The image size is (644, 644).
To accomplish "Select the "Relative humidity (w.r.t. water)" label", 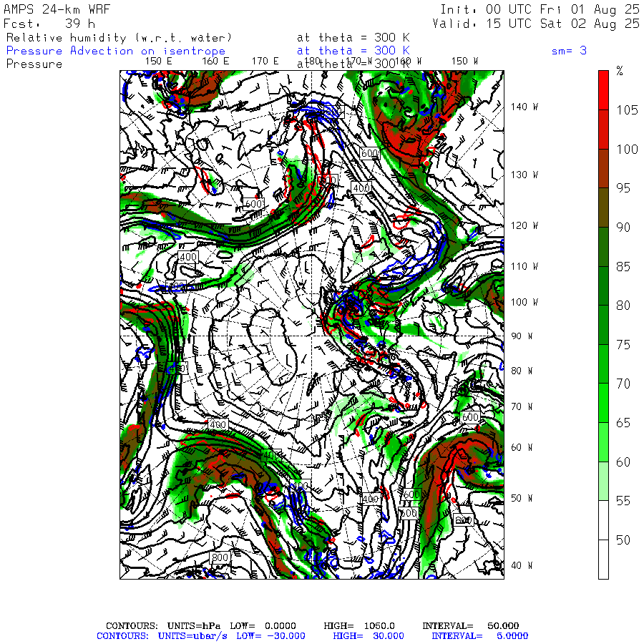I will tap(119, 38).
